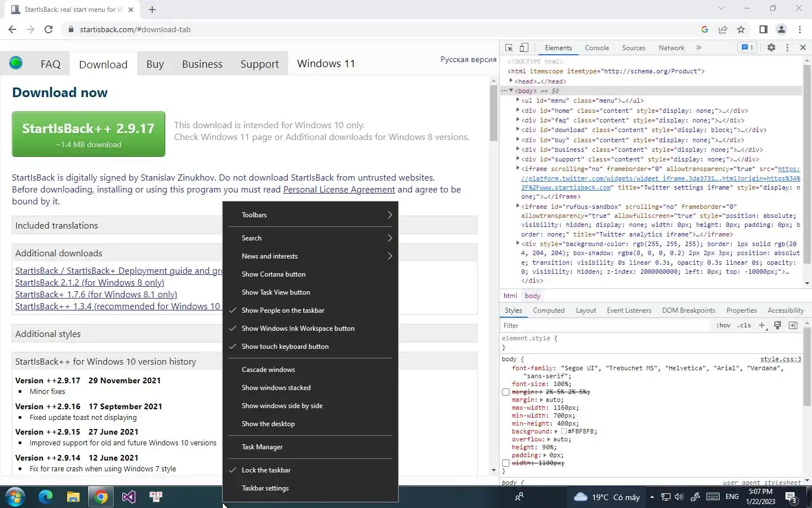This screenshot has height=508, width=812.
Task: Open the Chrome side panel icon
Action: click(x=763, y=29)
